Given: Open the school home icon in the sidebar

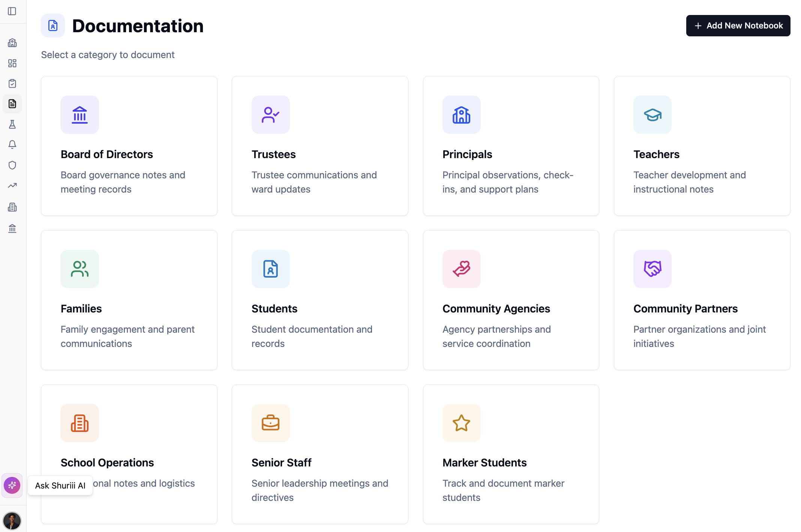Looking at the screenshot, I should [x=12, y=43].
